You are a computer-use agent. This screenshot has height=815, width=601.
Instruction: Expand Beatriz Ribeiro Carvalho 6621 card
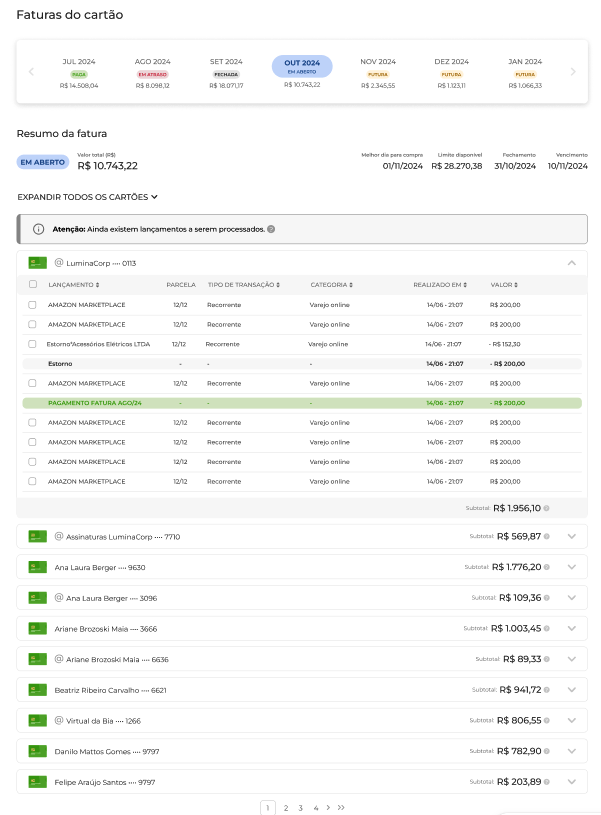pos(571,690)
